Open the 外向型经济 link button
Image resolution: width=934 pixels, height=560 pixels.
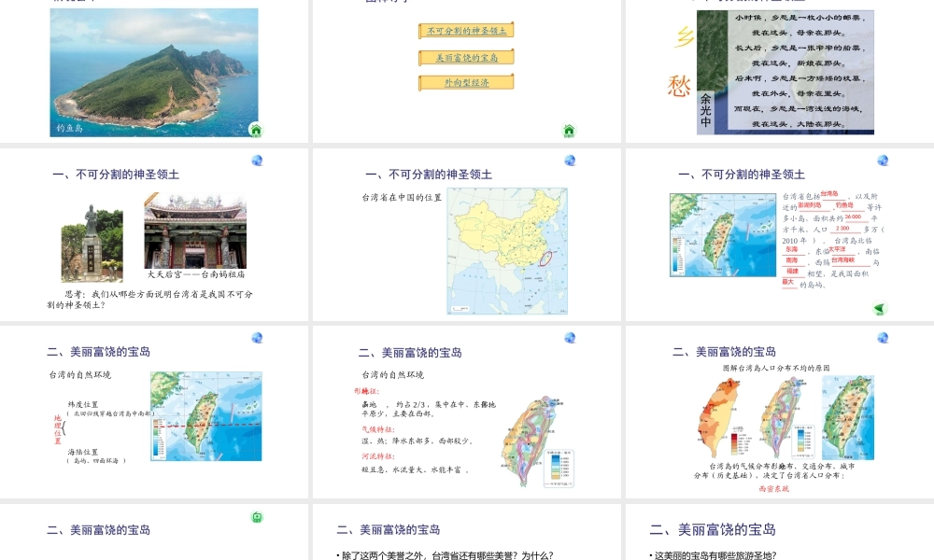(x=466, y=82)
